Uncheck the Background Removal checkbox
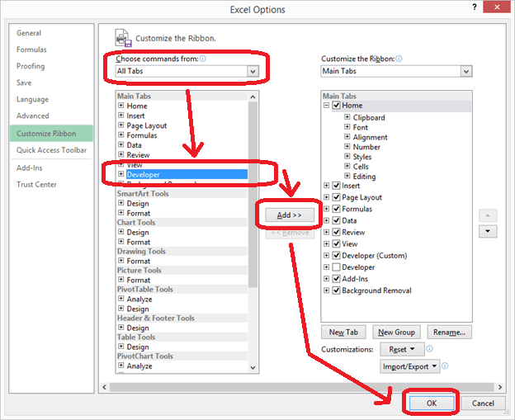Image resolution: width=515 pixels, height=420 pixels. coord(336,290)
